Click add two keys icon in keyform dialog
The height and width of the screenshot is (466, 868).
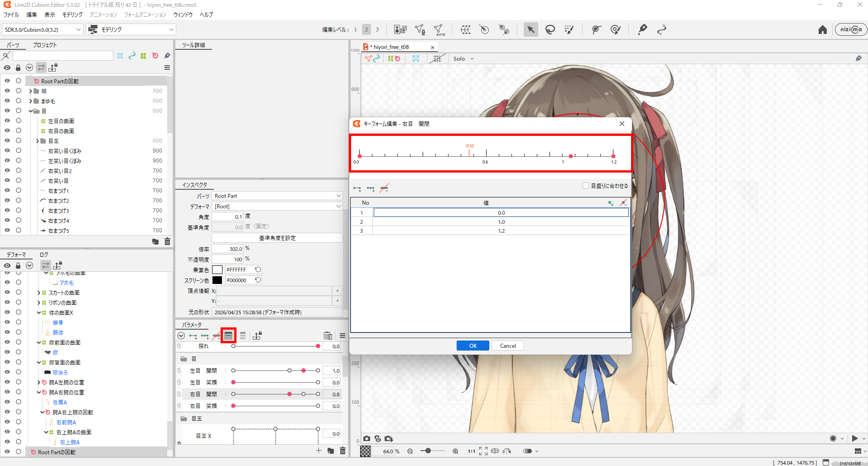coord(357,188)
